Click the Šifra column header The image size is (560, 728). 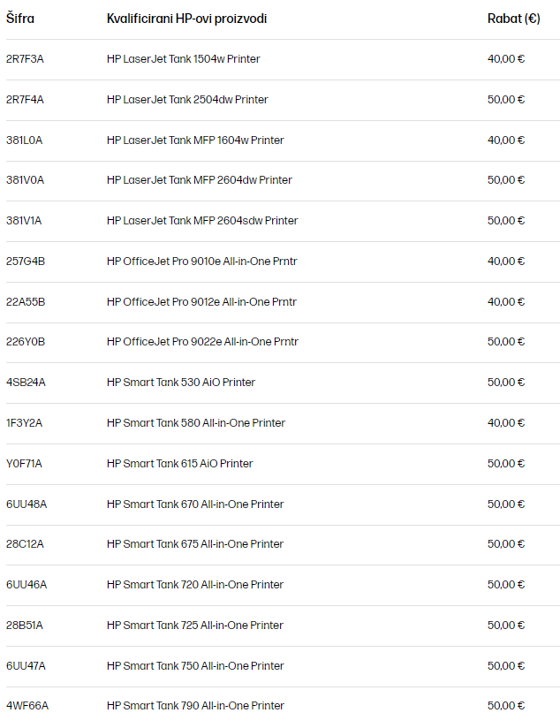[x=20, y=19]
